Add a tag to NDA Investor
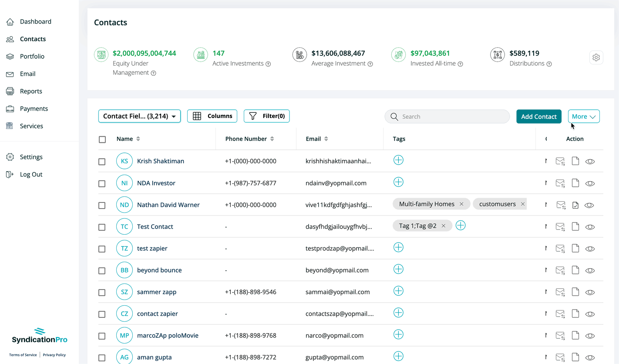 tap(398, 182)
